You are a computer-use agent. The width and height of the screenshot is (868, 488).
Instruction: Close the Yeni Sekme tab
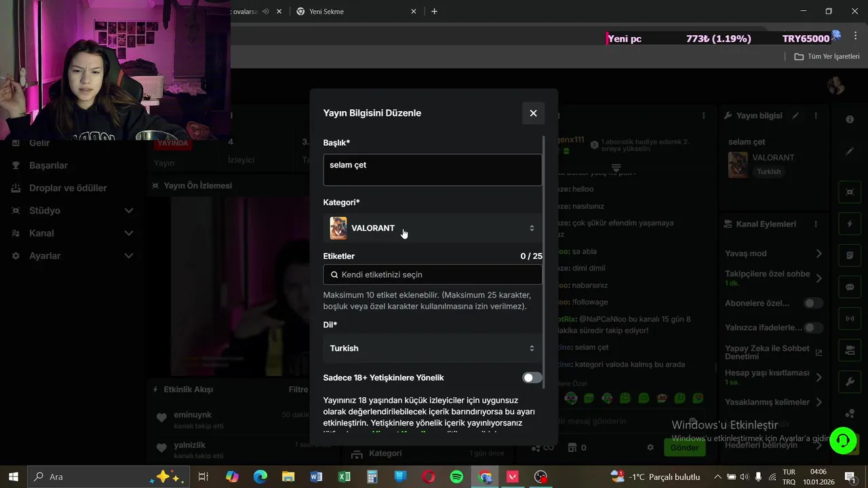414,12
